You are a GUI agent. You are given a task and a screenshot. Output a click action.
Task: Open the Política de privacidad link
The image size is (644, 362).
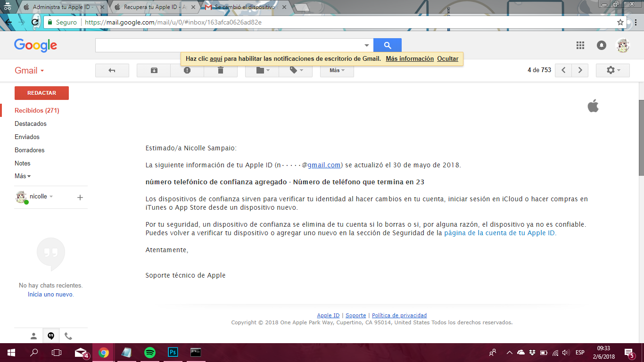[x=399, y=315]
